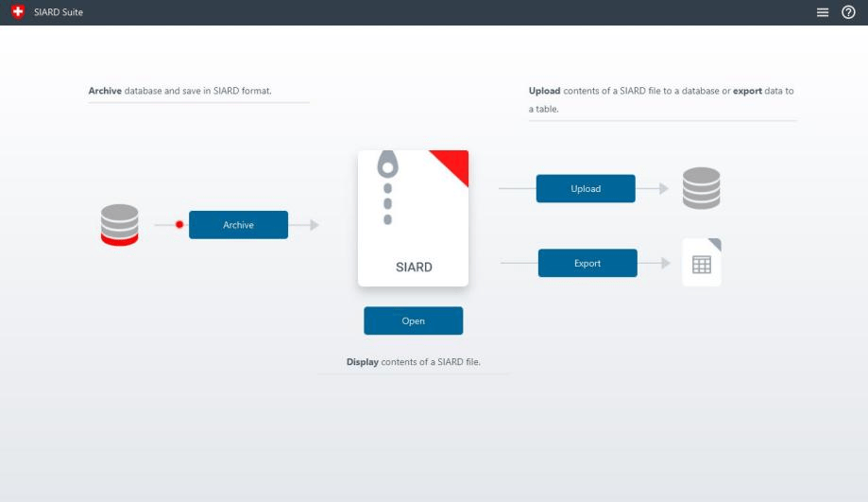Click the arrow right of Archive button
The width and height of the screenshot is (868, 502).
(x=314, y=225)
